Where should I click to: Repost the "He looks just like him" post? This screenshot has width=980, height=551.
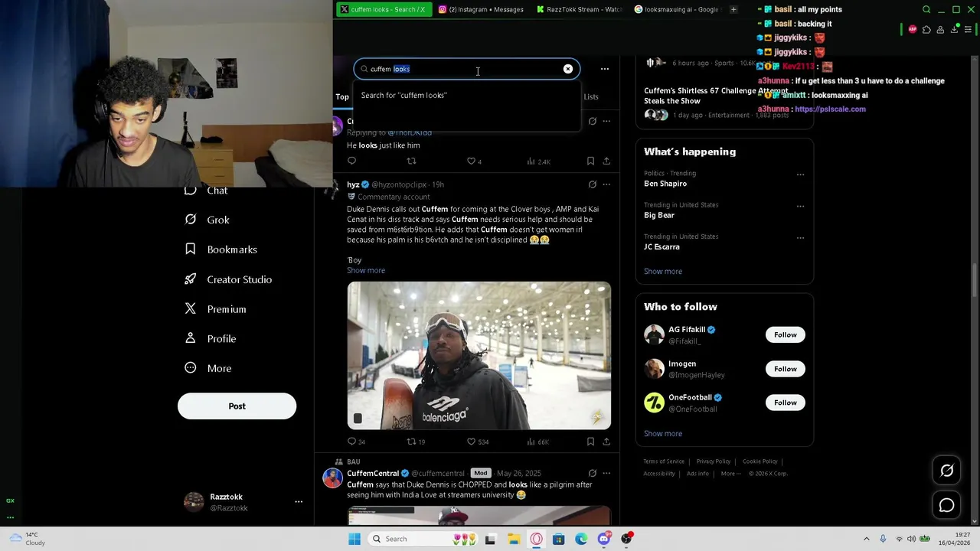[411, 161]
